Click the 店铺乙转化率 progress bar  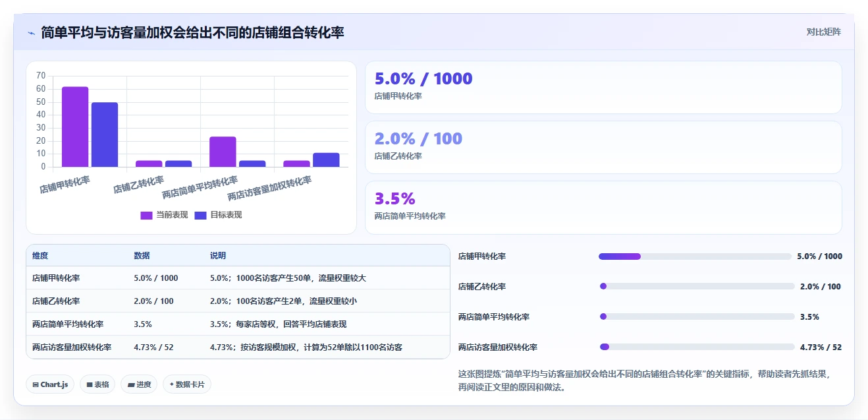tap(697, 287)
